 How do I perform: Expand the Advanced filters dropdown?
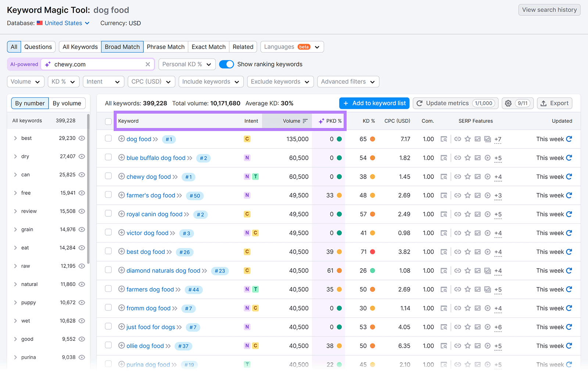[x=348, y=82]
